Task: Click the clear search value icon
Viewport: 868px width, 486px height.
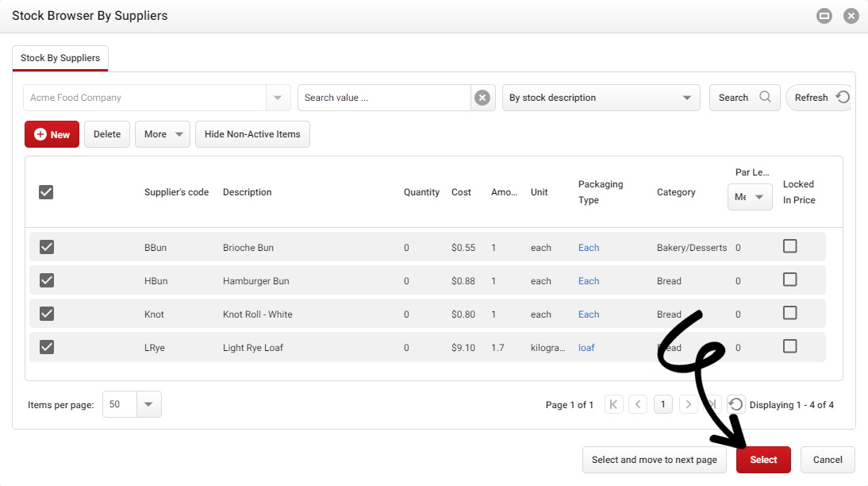Action: pyautogui.click(x=482, y=97)
